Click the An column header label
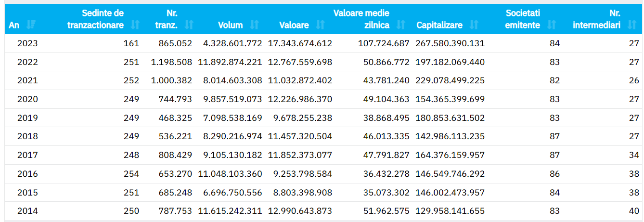This screenshot has width=644, height=222. [x=14, y=25]
